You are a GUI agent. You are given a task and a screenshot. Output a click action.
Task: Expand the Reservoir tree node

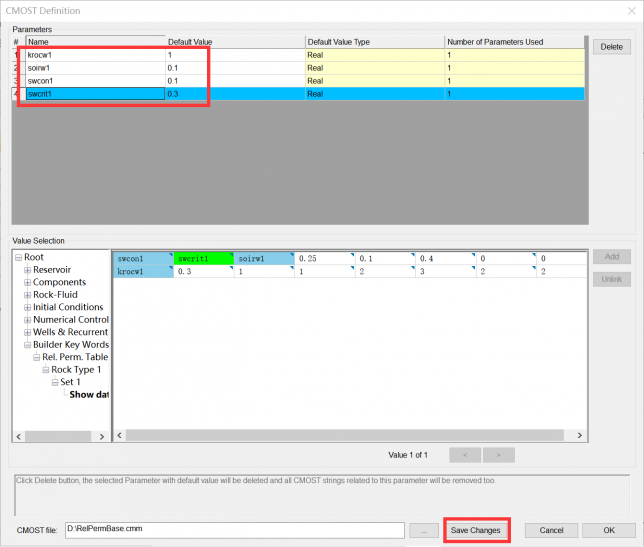pyautogui.click(x=28, y=270)
